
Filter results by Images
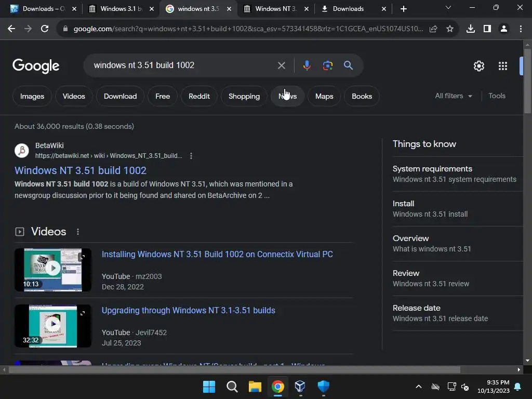(32, 96)
